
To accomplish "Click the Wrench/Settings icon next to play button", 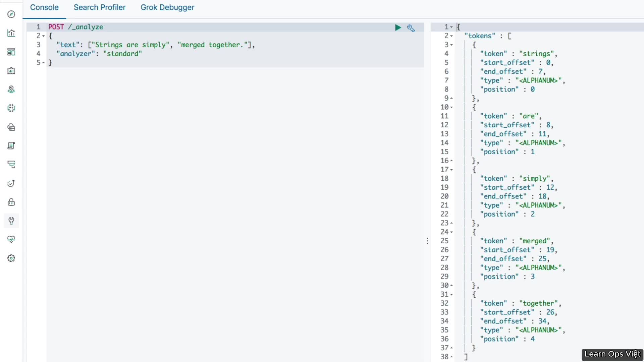I will coord(411,27).
